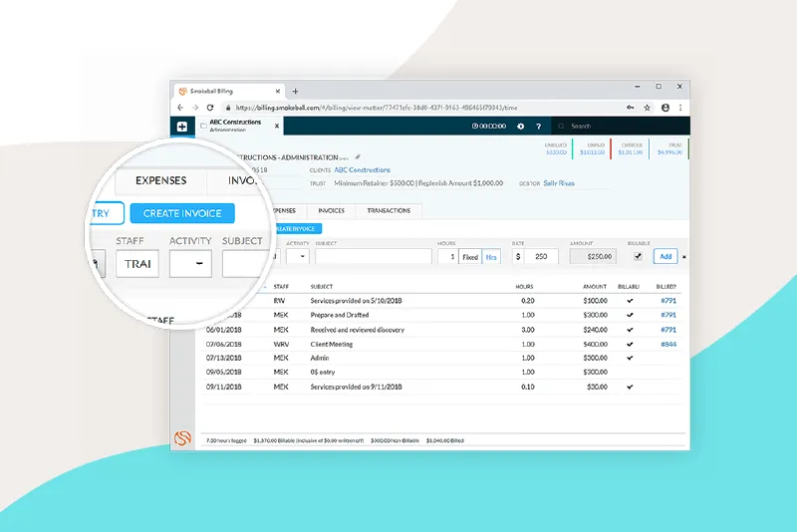Click '7.30 hours logged' in the footer
The width and height of the screenshot is (797, 532).
(227, 440)
